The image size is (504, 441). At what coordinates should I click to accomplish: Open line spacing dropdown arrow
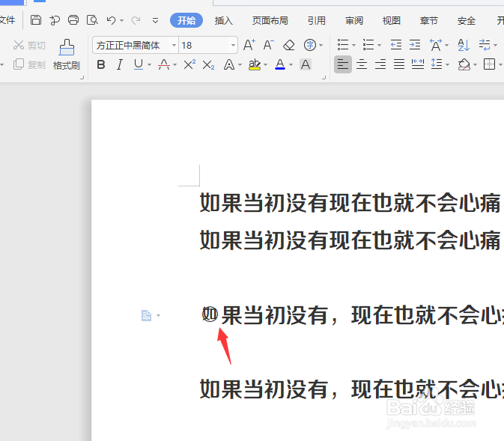447,65
